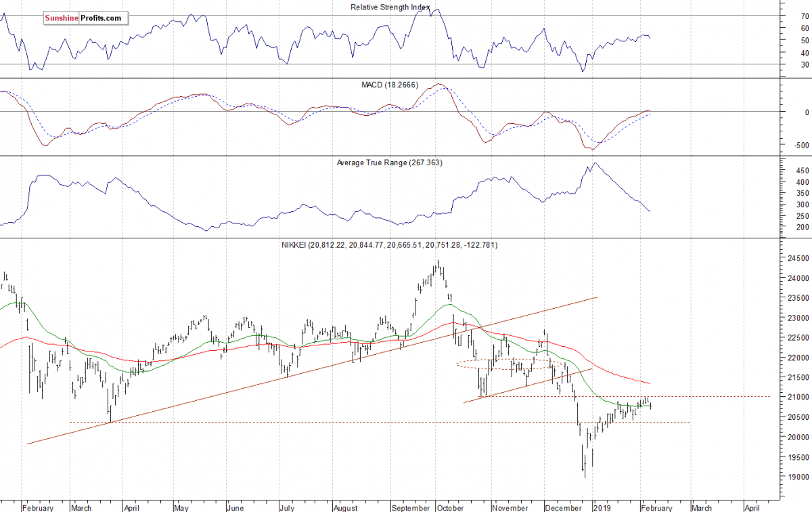Screen dimensions: 812x512
Task: Click the SunshineProfits.com logo
Action: 85,18
